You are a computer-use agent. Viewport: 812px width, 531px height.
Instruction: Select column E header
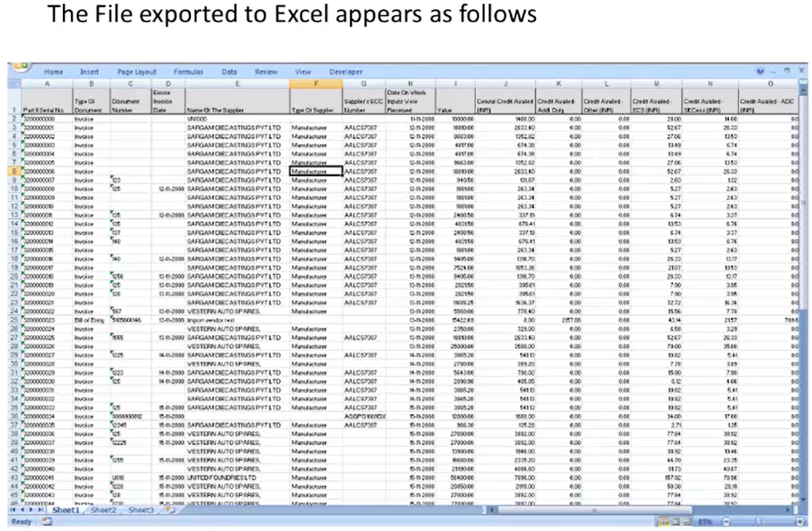click(237, 84)
